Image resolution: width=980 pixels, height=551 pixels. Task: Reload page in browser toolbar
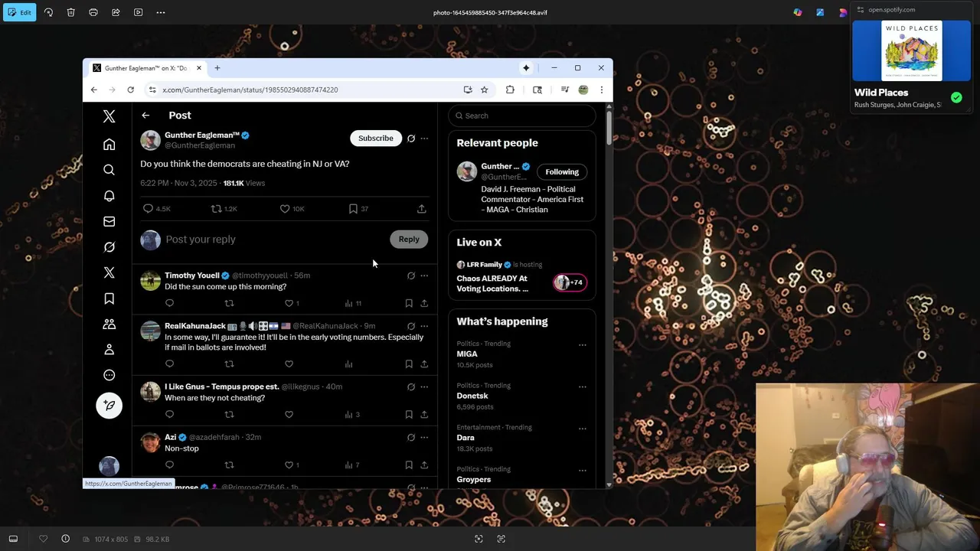point(130,90)
